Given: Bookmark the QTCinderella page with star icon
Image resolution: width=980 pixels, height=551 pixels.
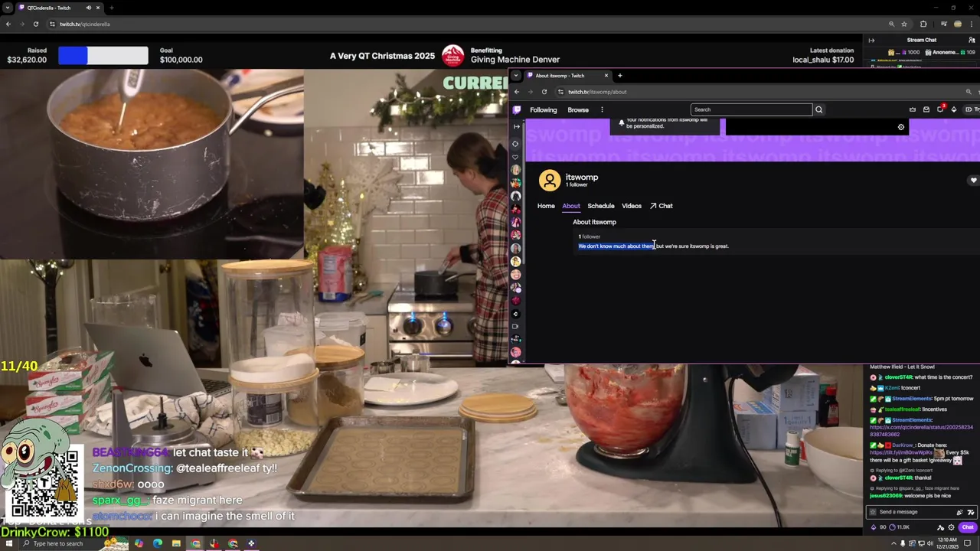Looking at the screenshot, I should coord(904,24).
